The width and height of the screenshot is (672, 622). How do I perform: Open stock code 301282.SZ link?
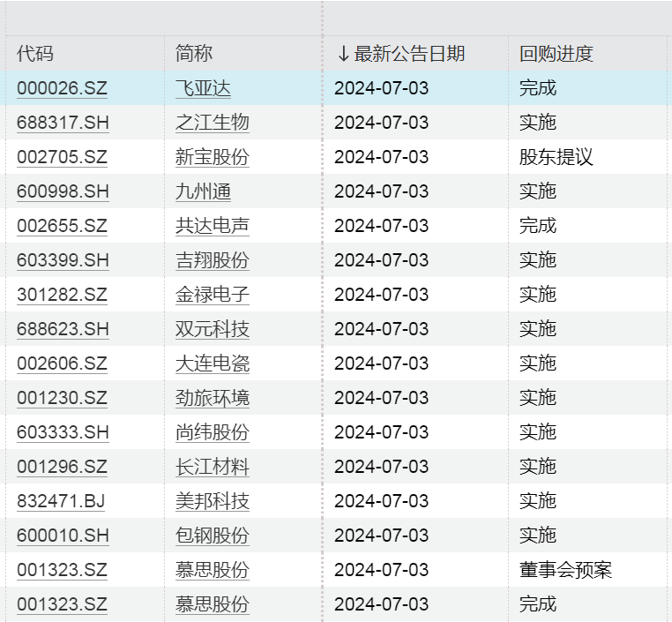tap(62, 295)
